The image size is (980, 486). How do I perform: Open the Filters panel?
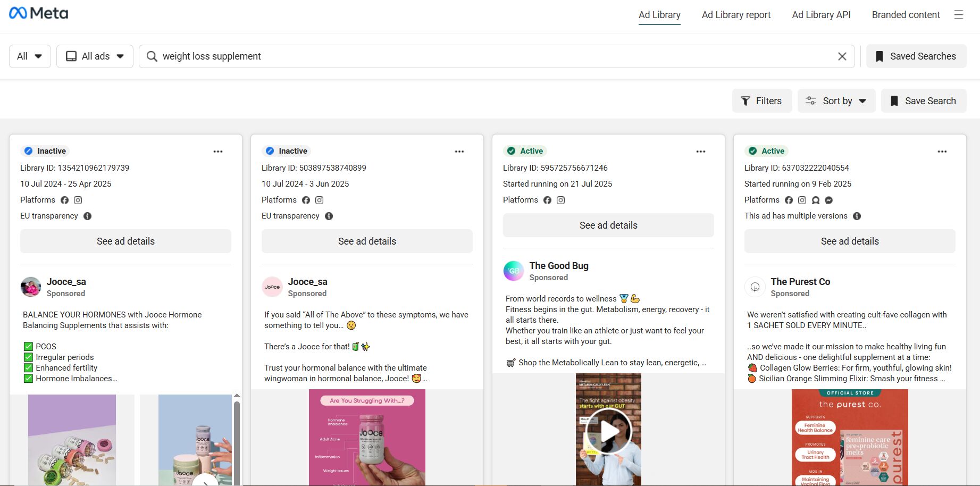762,101
